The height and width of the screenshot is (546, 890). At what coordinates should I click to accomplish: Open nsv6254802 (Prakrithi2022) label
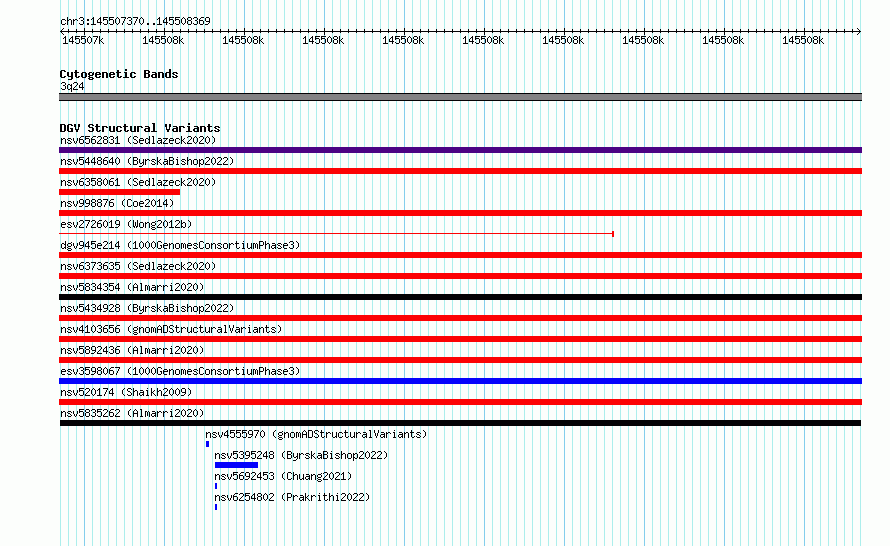[x=292, y=497]
